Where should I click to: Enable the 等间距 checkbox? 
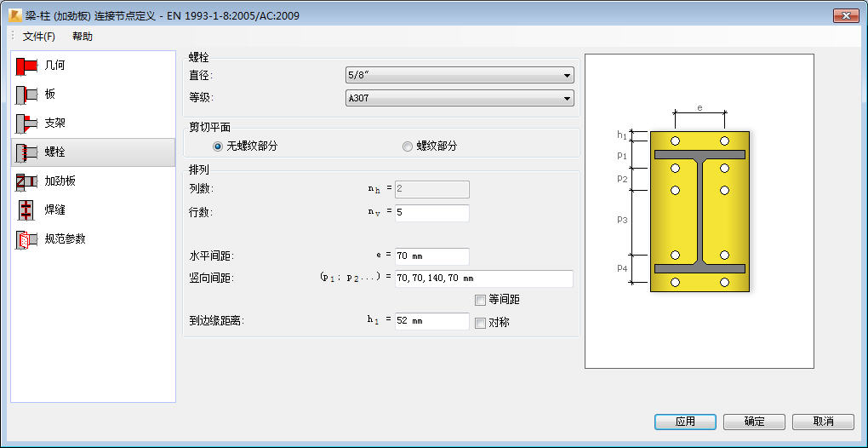click(x=480, y=300)
